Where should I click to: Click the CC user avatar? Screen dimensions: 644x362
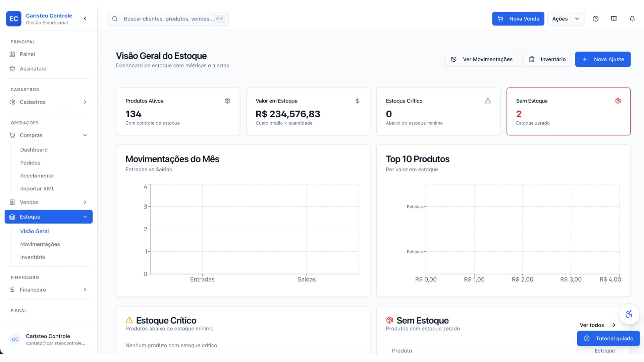[15, 339]
